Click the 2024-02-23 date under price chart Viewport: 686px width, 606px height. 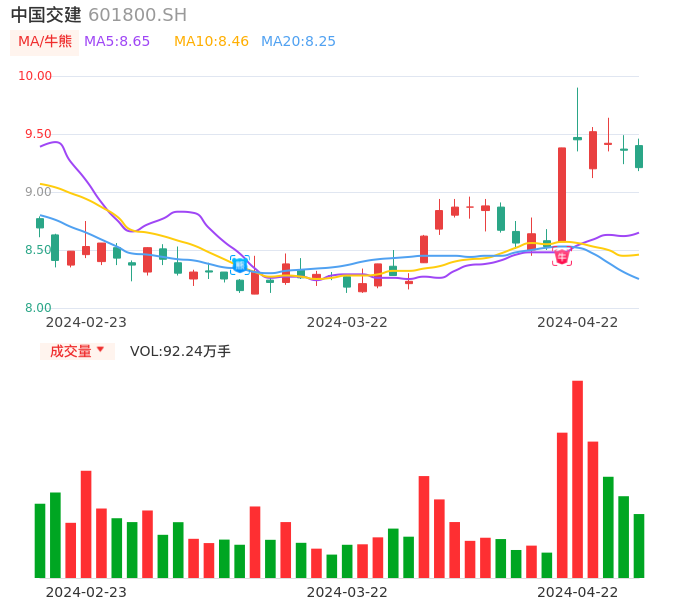pyautogui.click(x=86, y=322)
